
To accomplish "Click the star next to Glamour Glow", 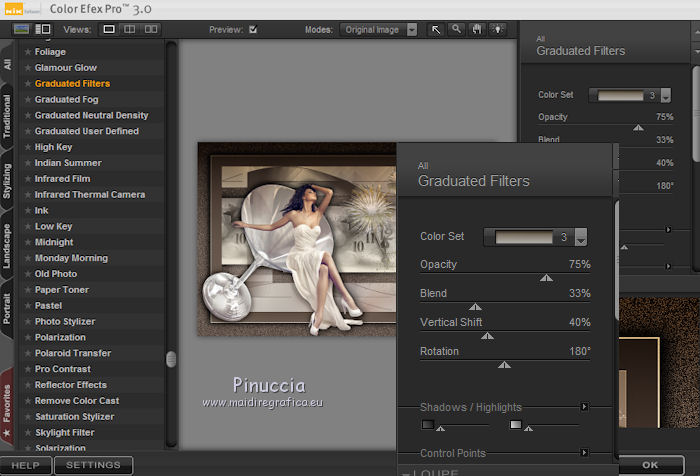I will (x=28, y=67).
